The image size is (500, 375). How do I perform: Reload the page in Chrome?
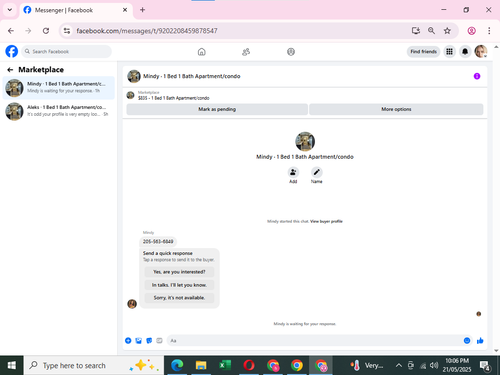point(46,31)
